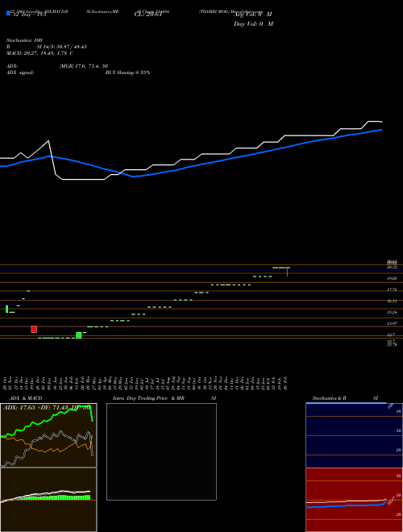
Task: Click the red RSI panel
Action: (x=354, y=500)
